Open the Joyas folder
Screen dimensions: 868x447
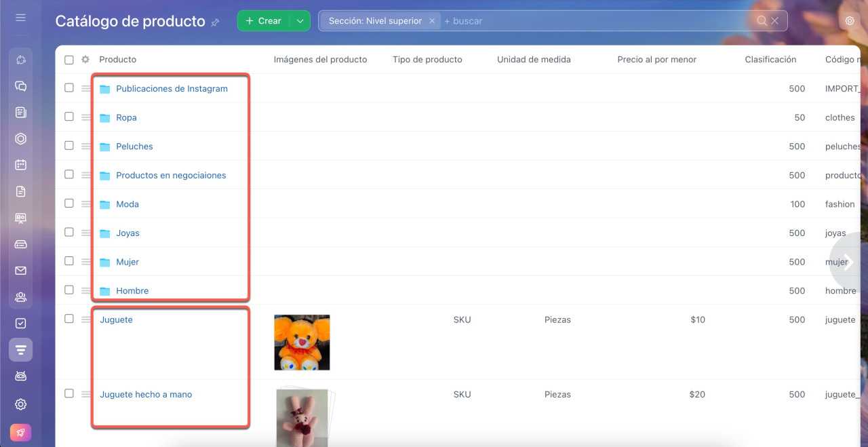(127, 233)
